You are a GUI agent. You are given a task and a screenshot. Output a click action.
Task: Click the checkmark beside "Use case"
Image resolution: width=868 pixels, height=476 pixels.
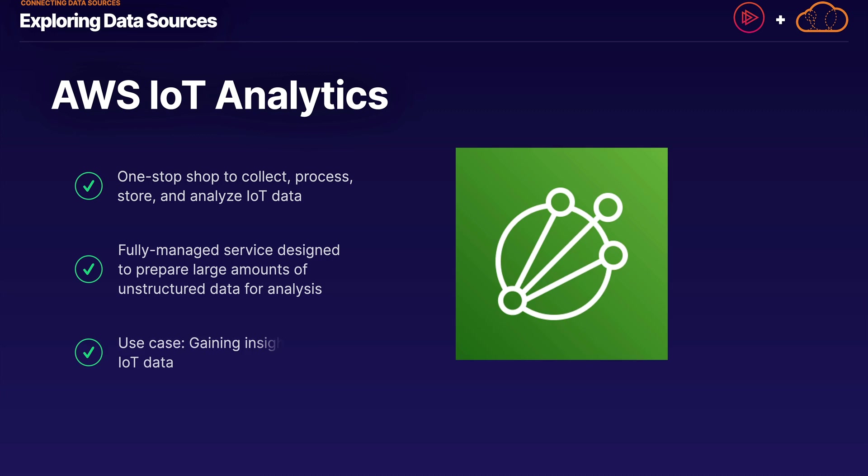[x=89, y=352]
